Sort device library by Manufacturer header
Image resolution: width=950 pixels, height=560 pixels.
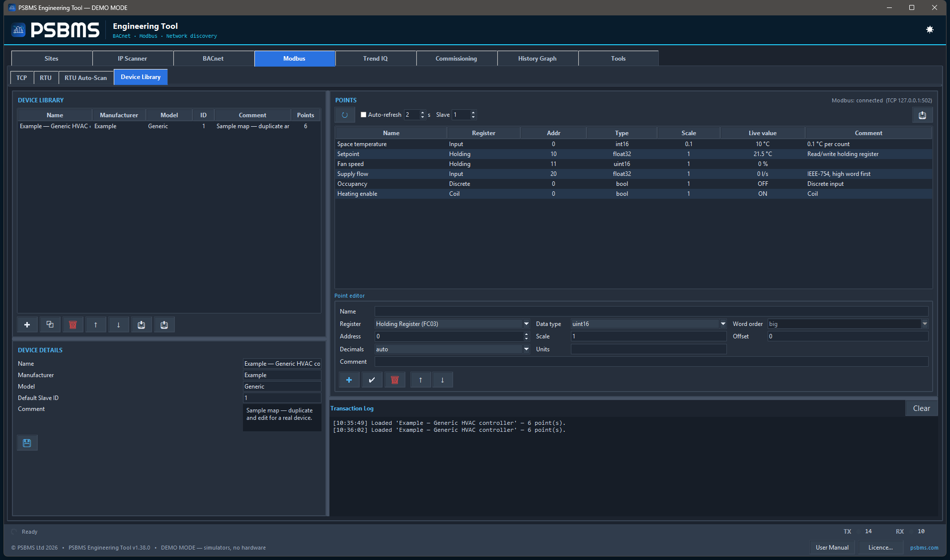[x=119, y=115]
